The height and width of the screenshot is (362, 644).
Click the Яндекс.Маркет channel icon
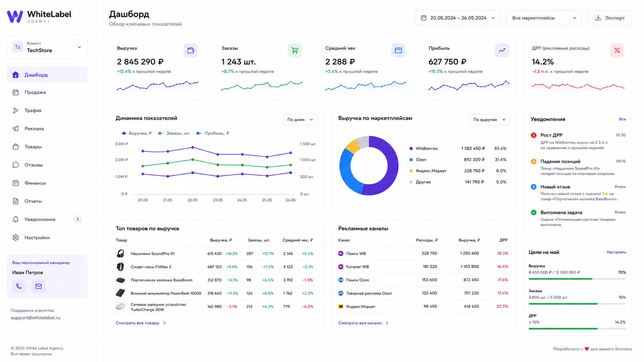tap(340, 307)
